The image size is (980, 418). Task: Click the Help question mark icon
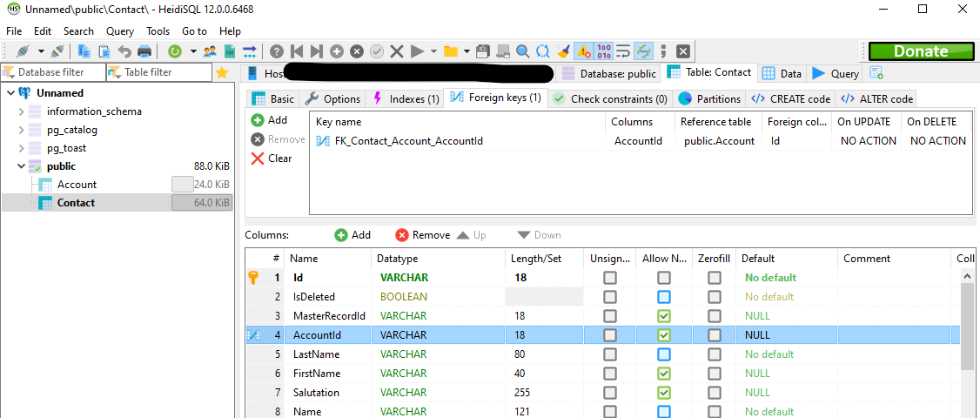pos(277,51)
